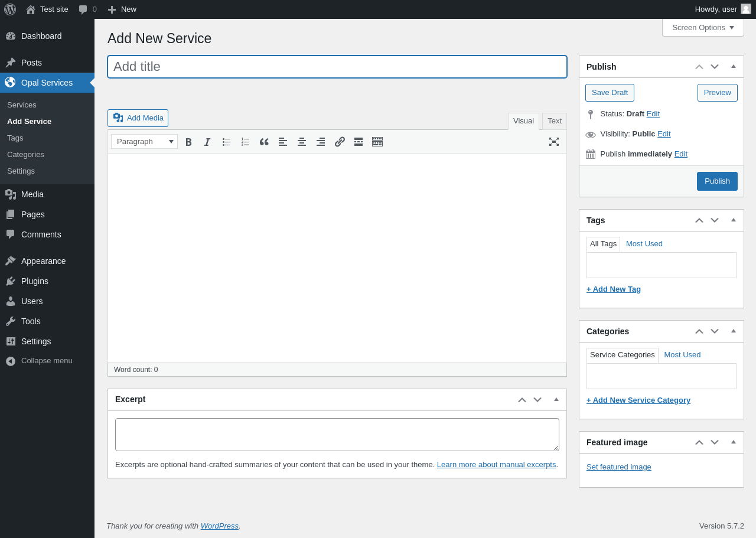Expand Screen Options

pyautogui.click(x=703, y=27)
